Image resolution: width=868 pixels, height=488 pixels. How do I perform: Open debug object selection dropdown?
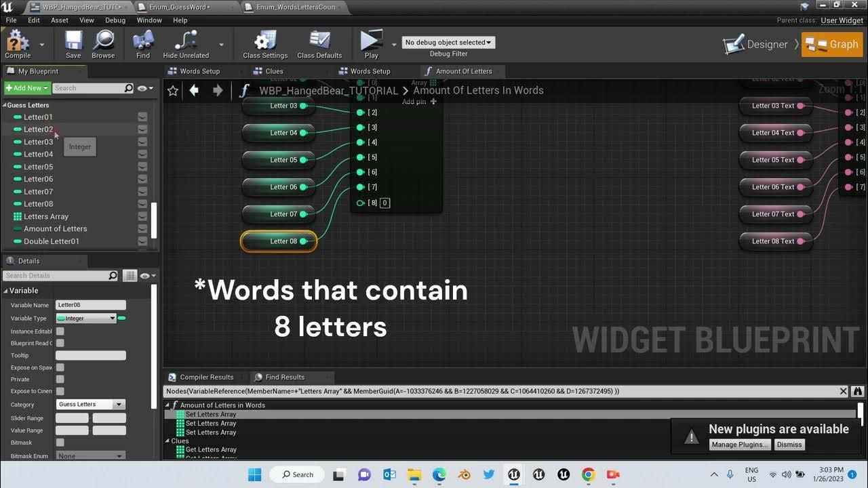[448, 42]
